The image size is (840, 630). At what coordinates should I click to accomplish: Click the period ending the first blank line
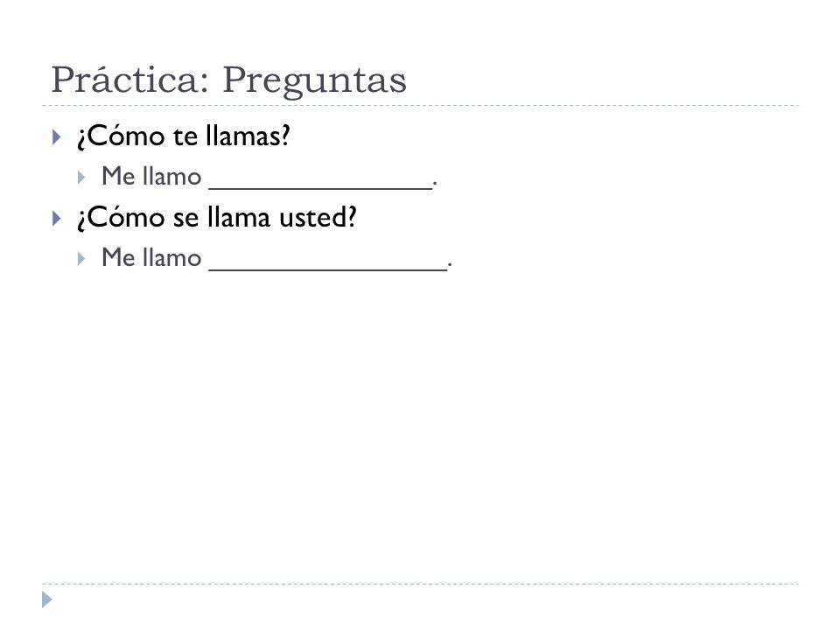(435, 184)
